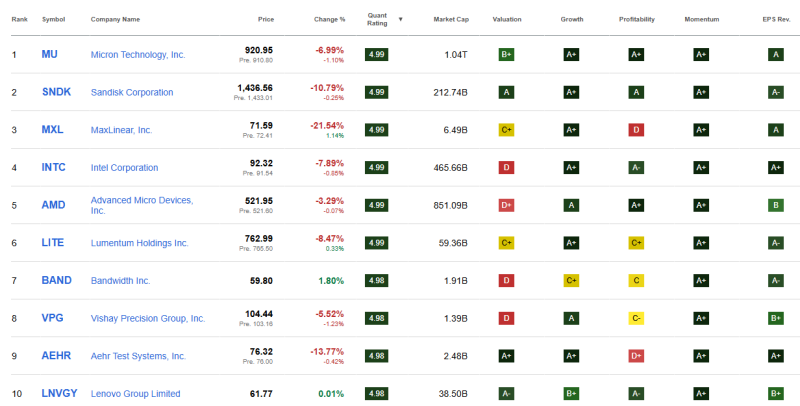Open the LITE ticker symbol

coord(53,243)
